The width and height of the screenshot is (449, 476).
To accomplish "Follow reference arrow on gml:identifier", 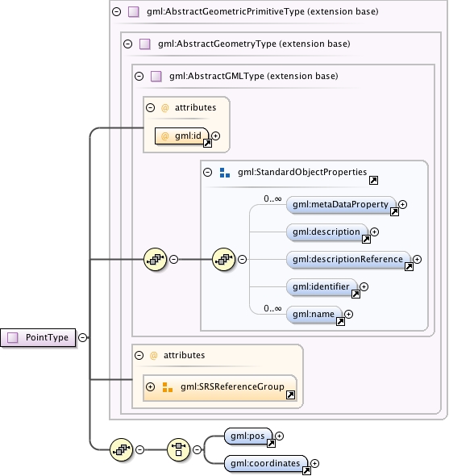I will 355,294.
